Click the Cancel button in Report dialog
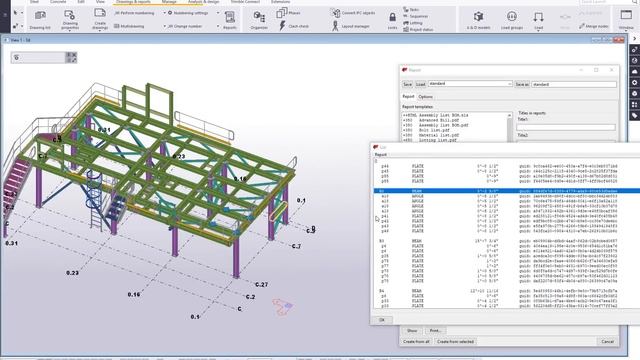This screenshot has width=640, height=360. click(x=607, y=341)
